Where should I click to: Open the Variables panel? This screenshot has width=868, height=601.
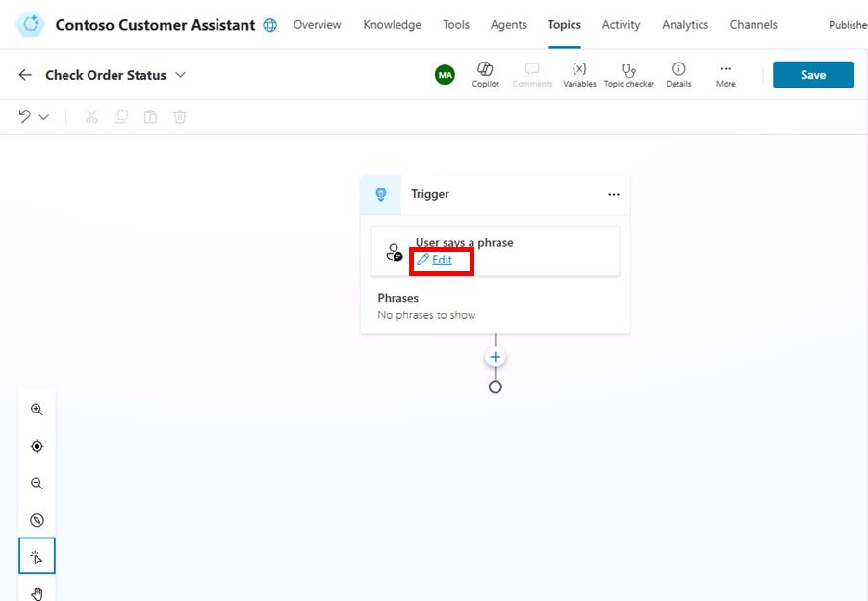click(x=579, y=74)
